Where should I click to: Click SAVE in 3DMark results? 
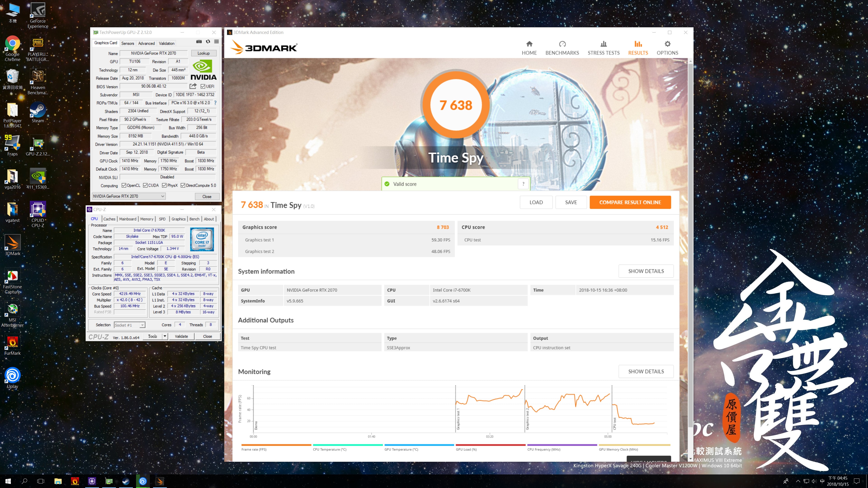click(x=571, y=202)
